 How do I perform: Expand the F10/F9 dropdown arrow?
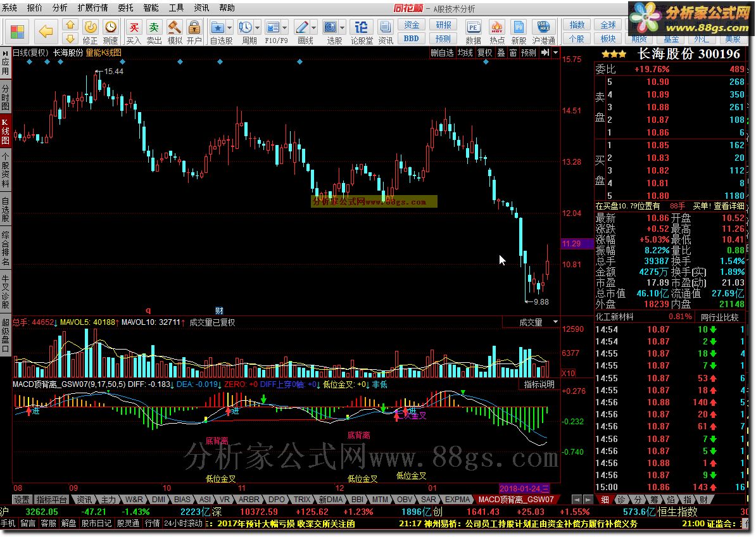pos(284,28)
